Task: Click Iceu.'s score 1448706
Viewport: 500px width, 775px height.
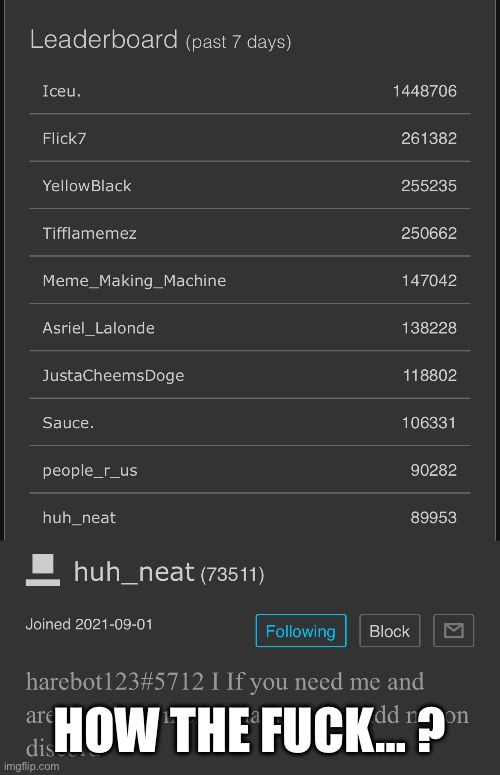Action: (x=424, y=91)
